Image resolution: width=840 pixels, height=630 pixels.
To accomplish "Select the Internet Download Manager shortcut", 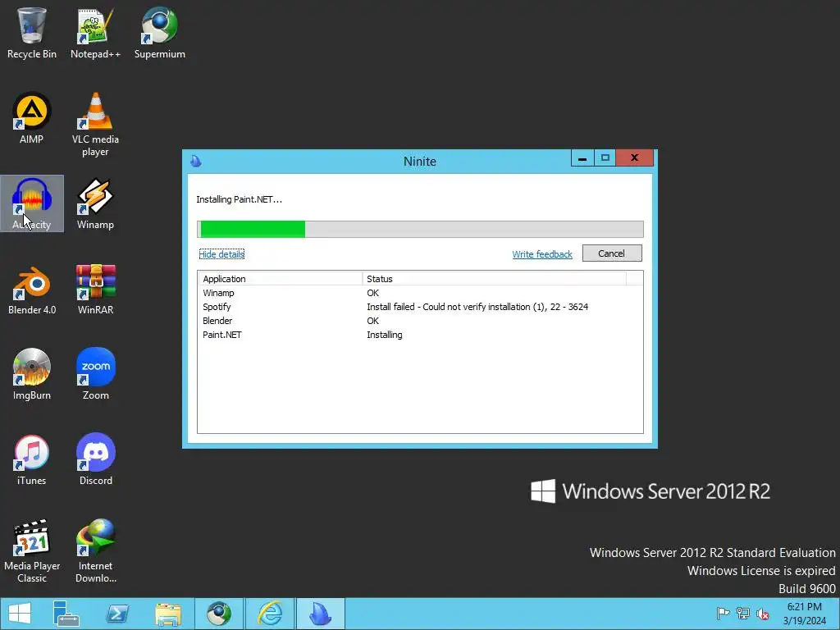I will point(95,550).
